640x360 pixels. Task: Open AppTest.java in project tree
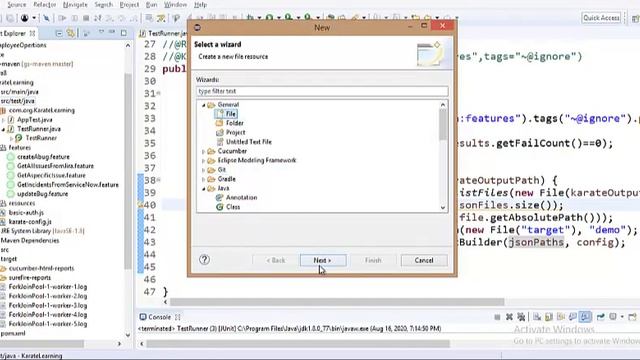tap(35, 120)
